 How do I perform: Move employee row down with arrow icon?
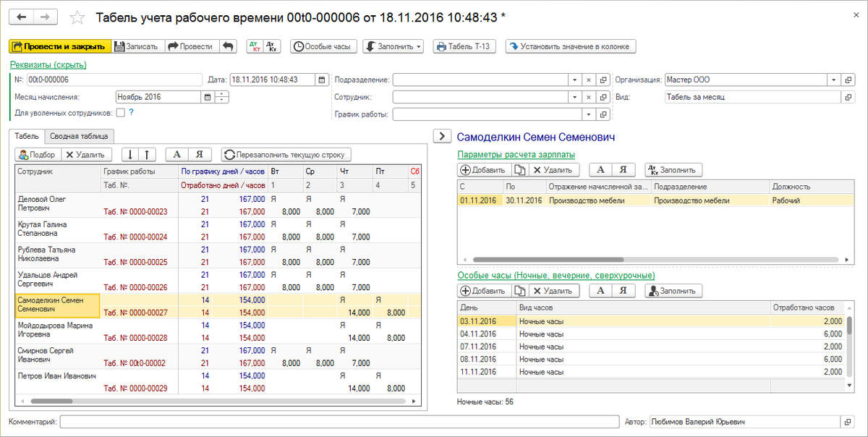tap(131, 154)
